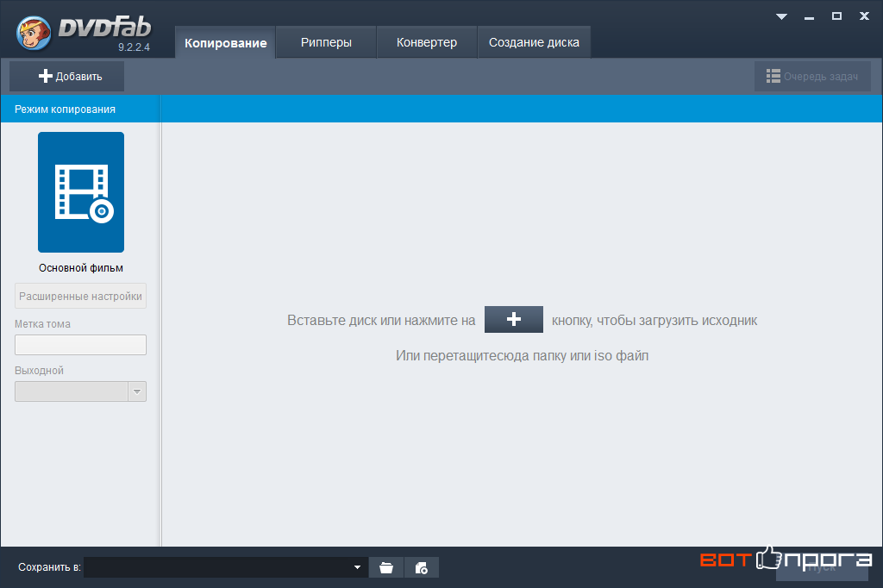The width and height of the screenshot is (883, 588).
Task: Minimize the DVDFab window
Action: pyautogui.click(x=809, y=17)
